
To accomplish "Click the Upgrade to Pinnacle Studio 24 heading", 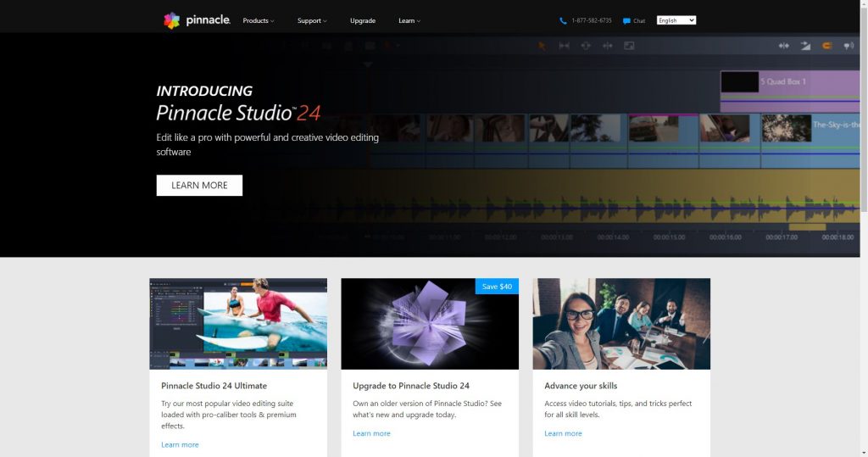I will [x=411, y=386].
